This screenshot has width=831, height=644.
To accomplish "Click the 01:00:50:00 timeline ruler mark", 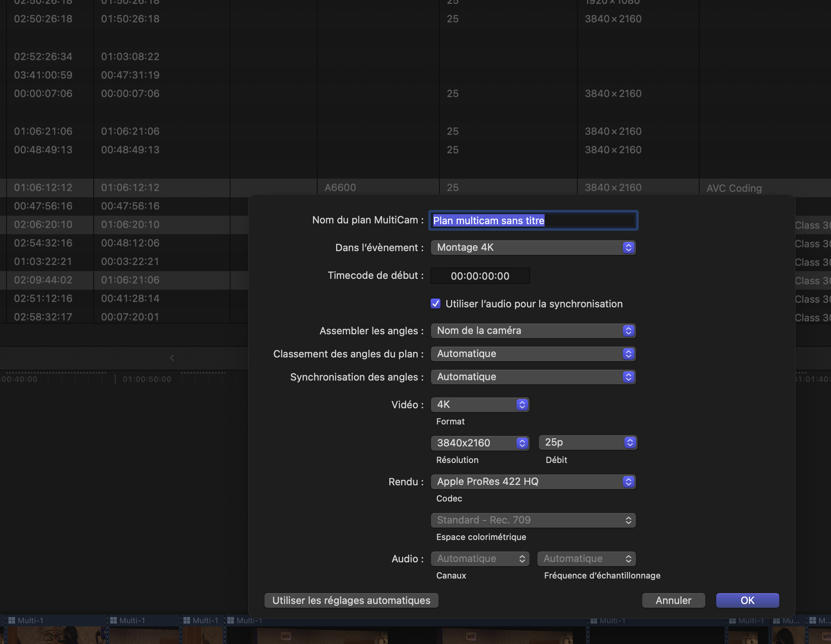I will click(147, 379).
